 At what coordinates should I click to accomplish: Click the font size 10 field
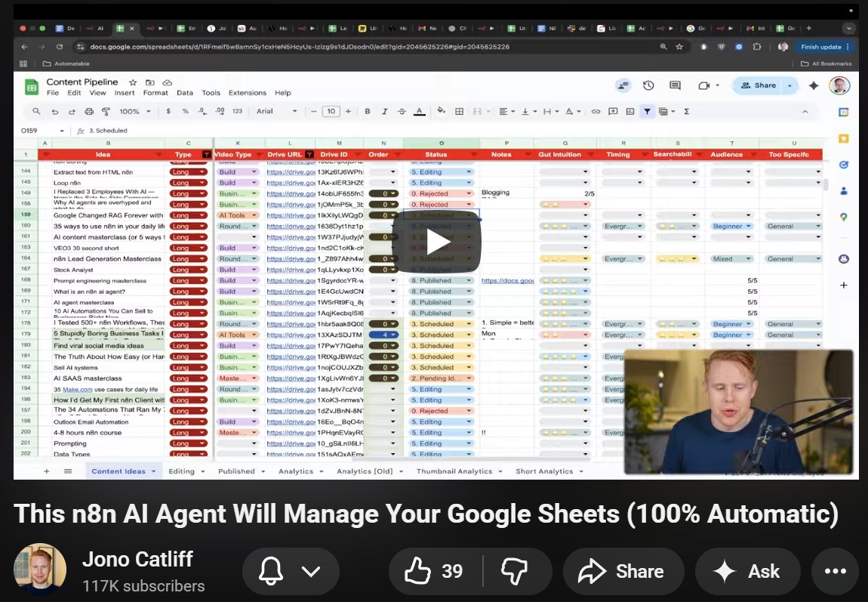(331, 111)
